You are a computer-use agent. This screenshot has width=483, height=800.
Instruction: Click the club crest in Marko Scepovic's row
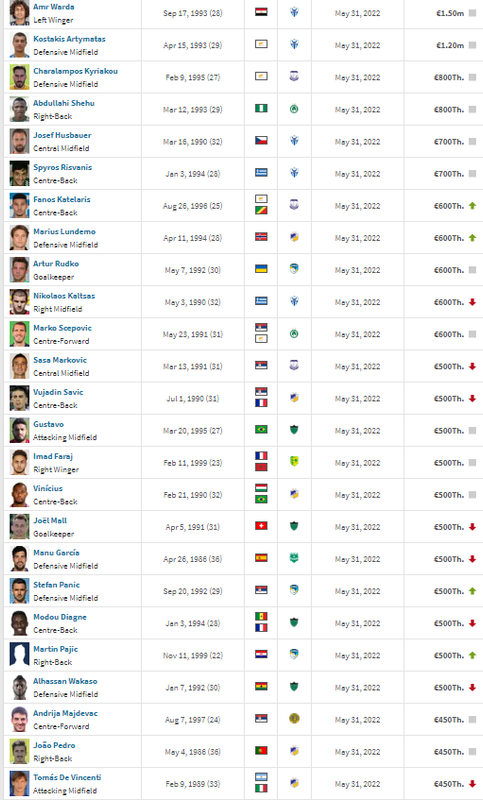pyautogui.click(x=294, y=334)
